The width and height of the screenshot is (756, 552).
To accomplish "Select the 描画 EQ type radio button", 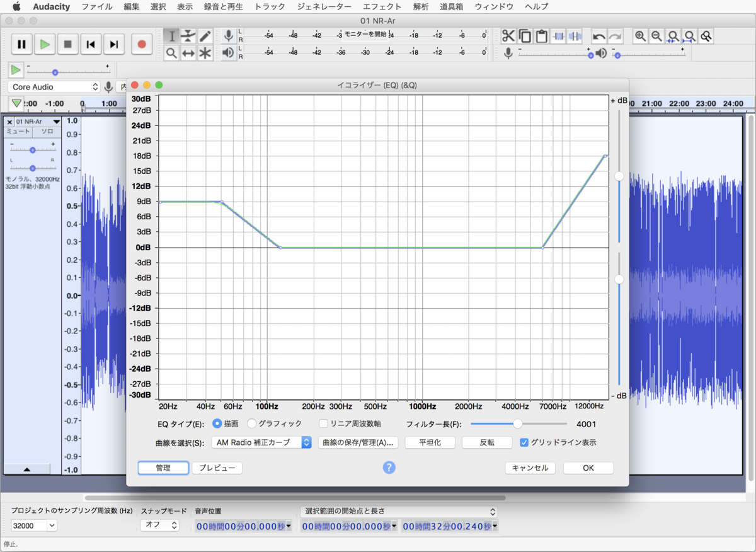I will click(217, 423).
